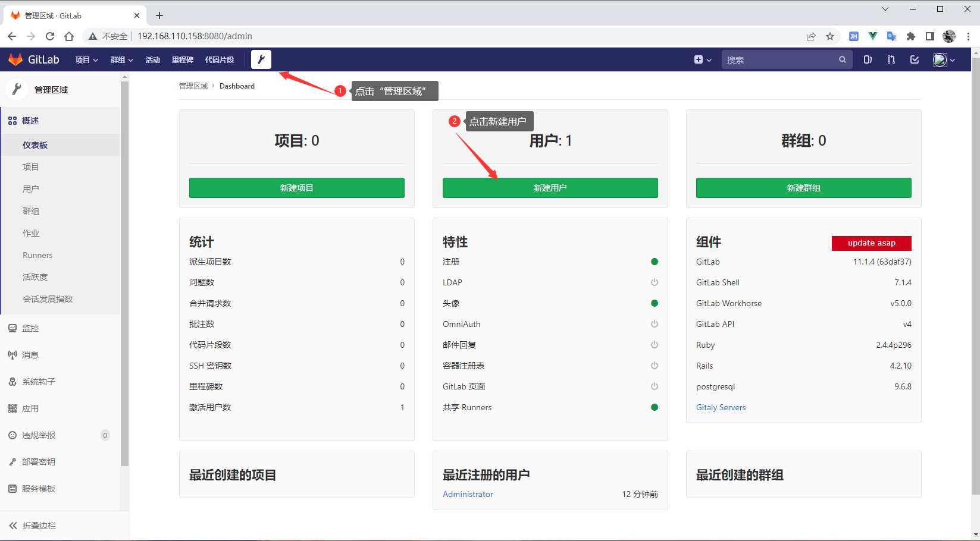Click the JH blue extension icon
Viewport: 980px width, 541px height.
(853, 36)
